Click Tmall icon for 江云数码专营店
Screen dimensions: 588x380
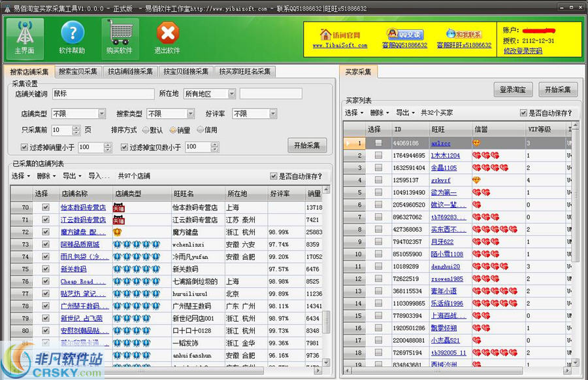click(x=119, y=220)
